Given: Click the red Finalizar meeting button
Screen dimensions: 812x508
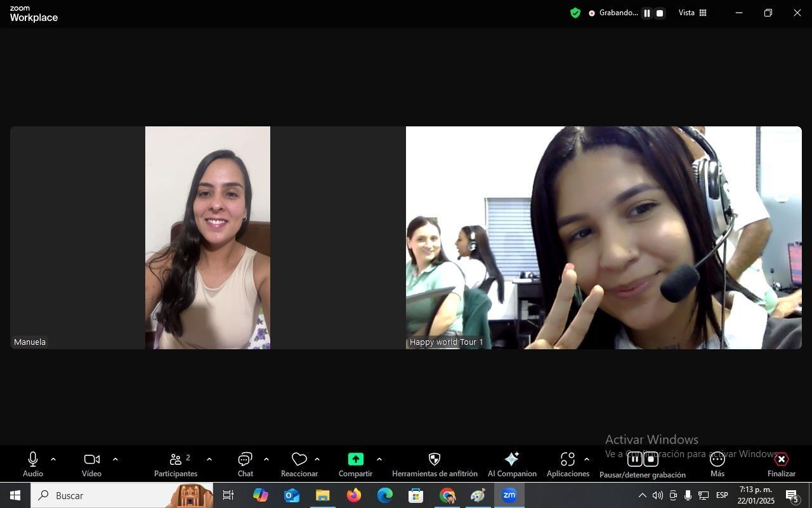Looking at the screenshot, I should pos(782,464).
